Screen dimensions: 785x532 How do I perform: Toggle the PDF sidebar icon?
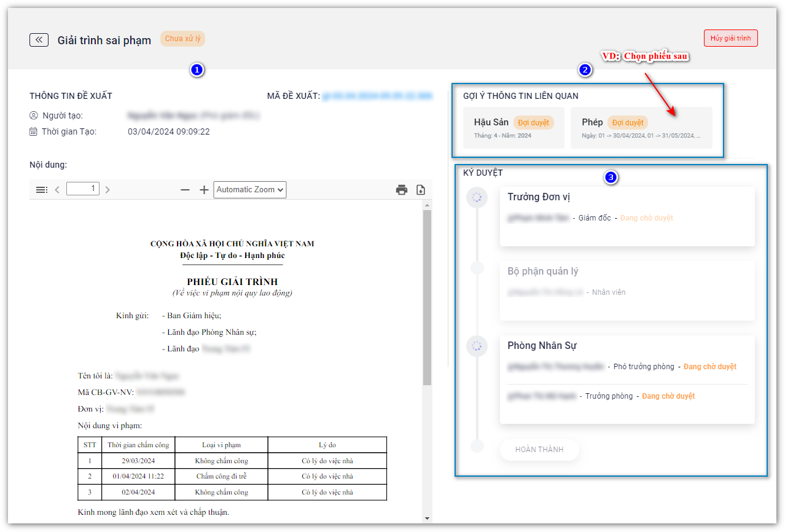click(x=42, y=190)
